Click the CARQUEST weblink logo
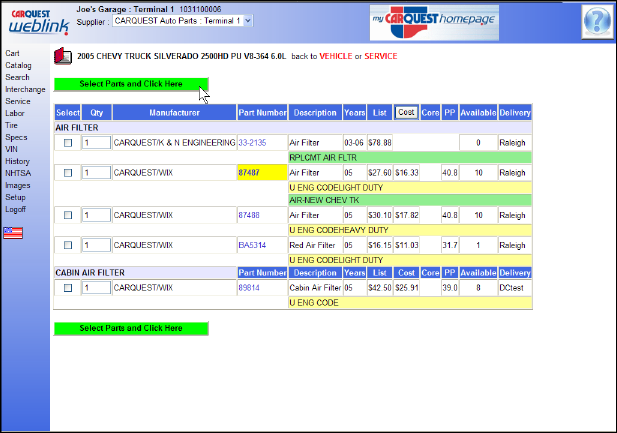This screenshot has height=433, width=617. tap(39, 22)
